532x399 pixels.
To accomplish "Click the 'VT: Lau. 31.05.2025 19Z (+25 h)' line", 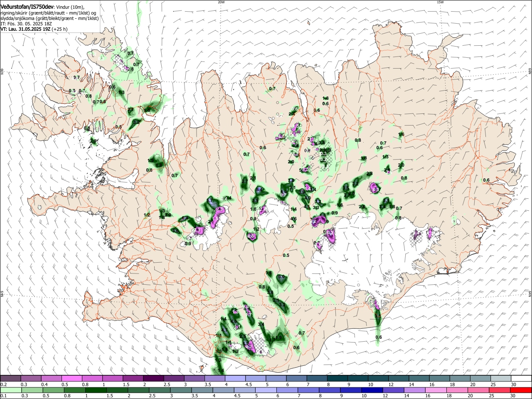I will click(x=34, y=29).
